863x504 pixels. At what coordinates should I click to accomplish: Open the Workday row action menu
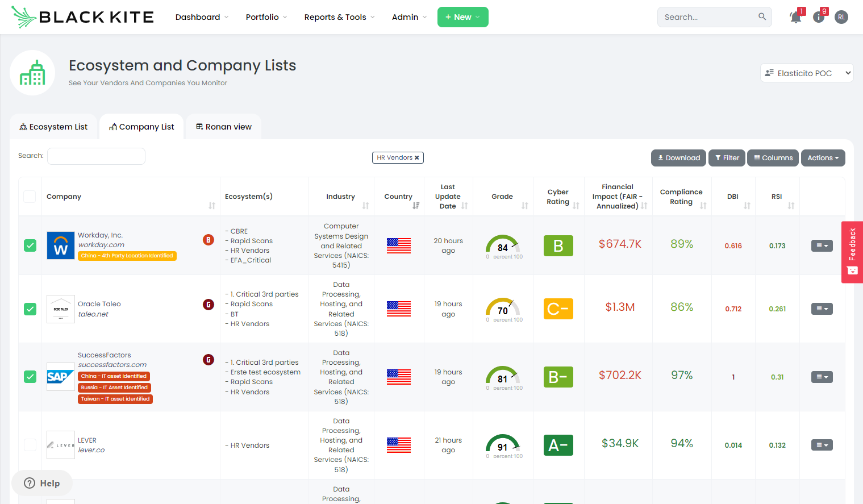(822, 245)
